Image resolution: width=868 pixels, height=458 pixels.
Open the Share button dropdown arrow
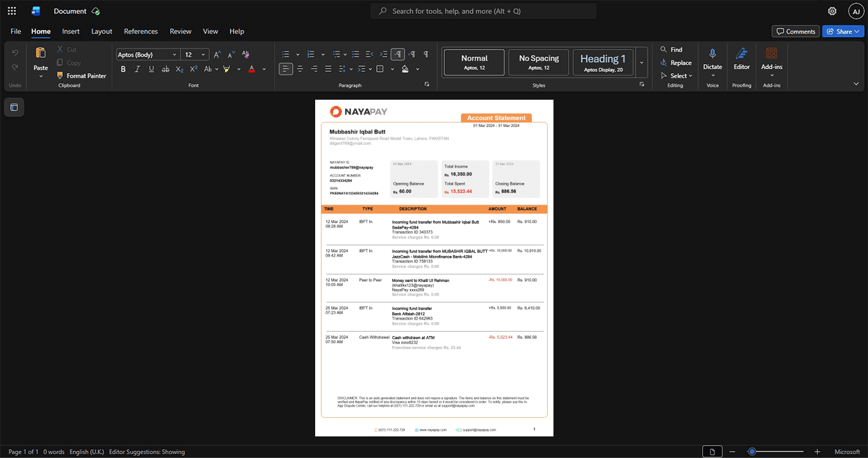[x=857, y=31]
